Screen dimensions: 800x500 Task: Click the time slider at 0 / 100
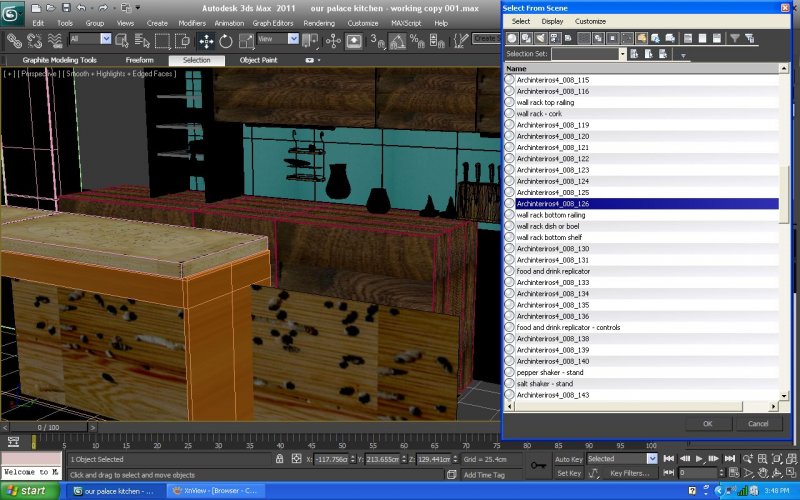tap(50, 427)
